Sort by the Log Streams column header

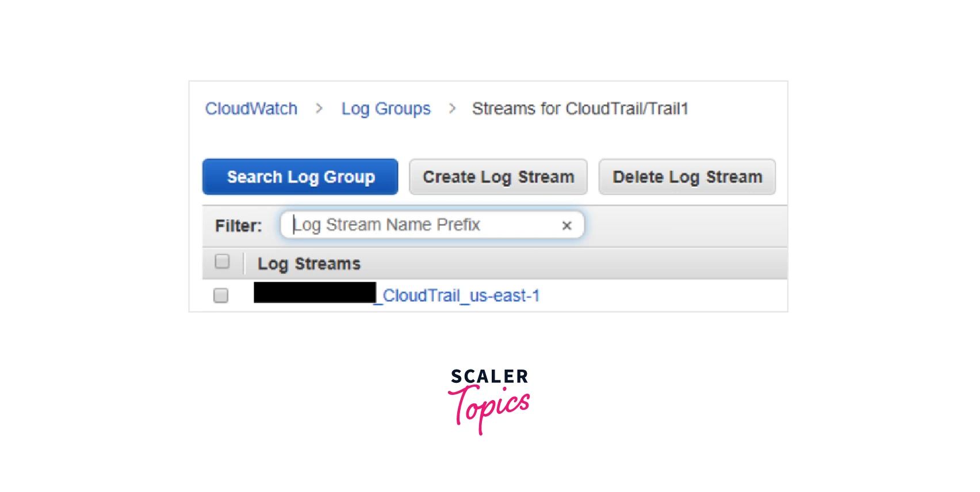(309, 264)
